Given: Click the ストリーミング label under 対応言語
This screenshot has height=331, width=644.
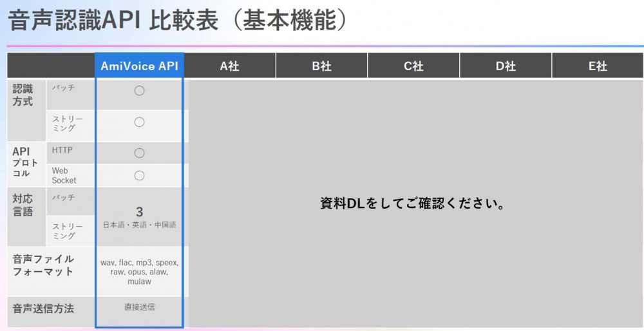Looking at the screenshot, I should [x=68, y=231].
